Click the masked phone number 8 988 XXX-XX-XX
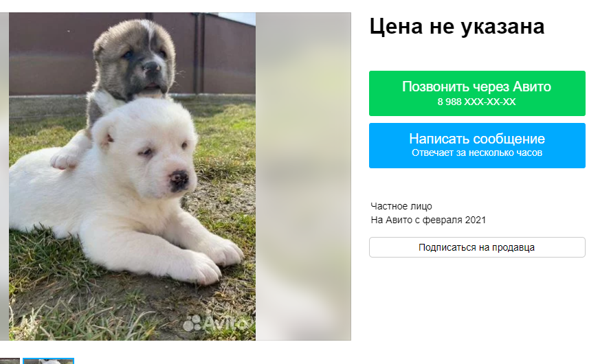 point(476,102)
